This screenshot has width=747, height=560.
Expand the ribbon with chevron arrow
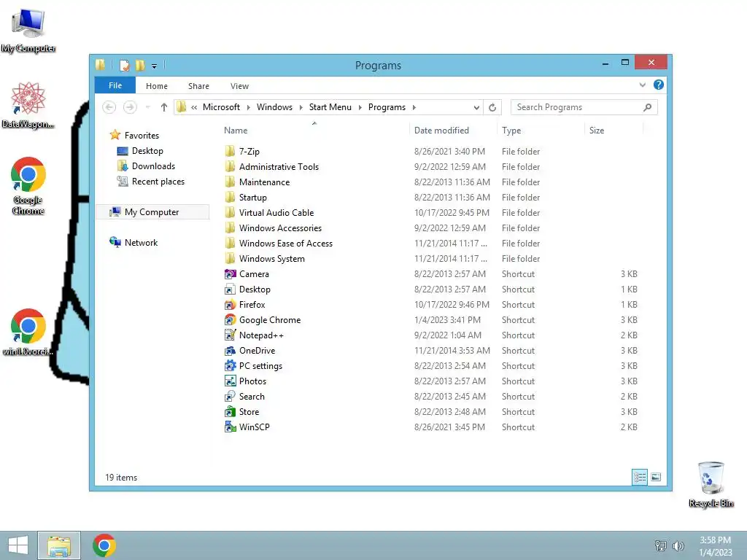click(x=642, y=85)
